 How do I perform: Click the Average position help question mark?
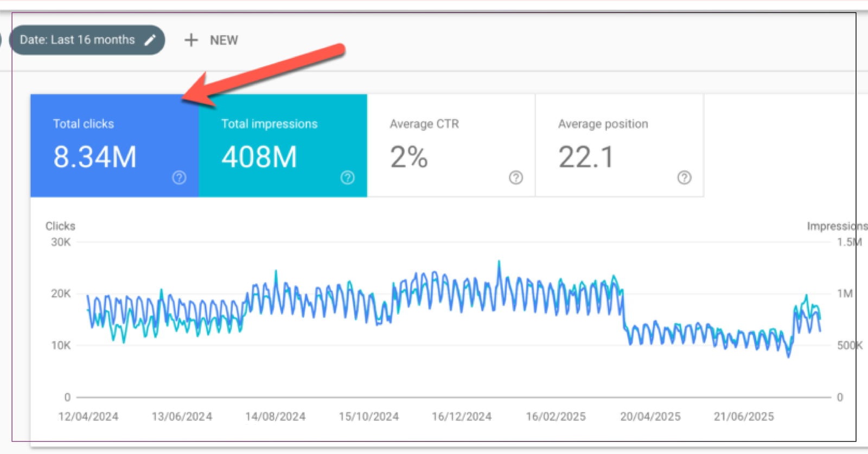[684, 177]
